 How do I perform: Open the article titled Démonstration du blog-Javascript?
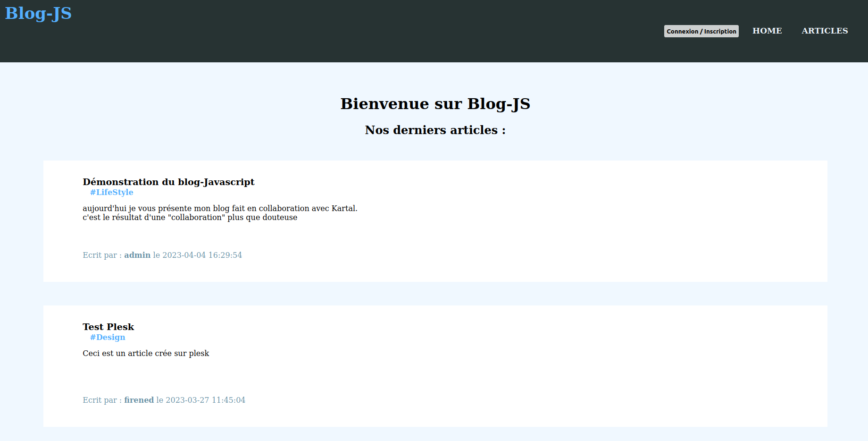168,182
